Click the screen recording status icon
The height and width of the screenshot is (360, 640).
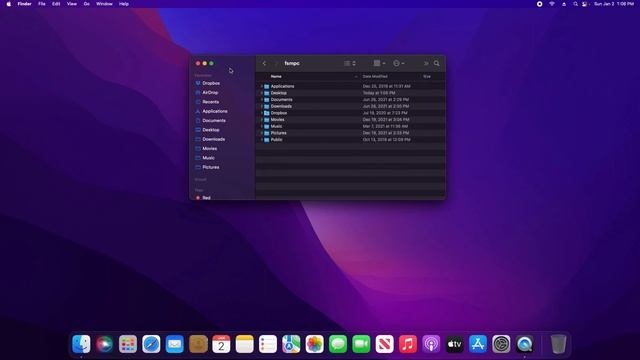540,4
